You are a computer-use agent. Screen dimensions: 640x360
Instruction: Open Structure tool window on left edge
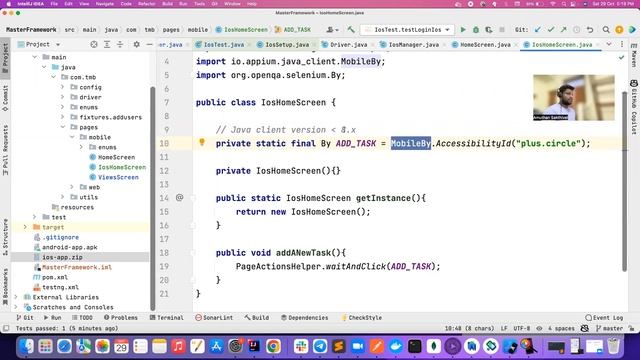pyautogui.click(x=5, y=237)
